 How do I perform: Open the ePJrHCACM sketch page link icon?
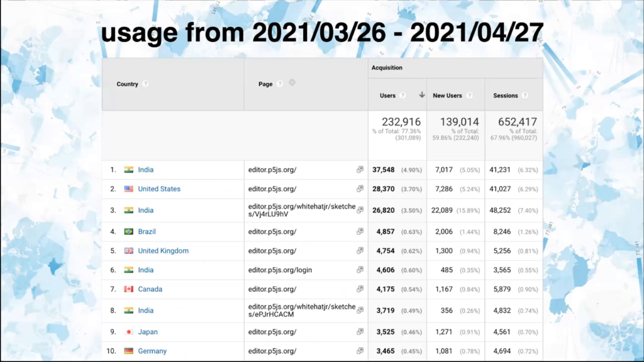(360, 310)
